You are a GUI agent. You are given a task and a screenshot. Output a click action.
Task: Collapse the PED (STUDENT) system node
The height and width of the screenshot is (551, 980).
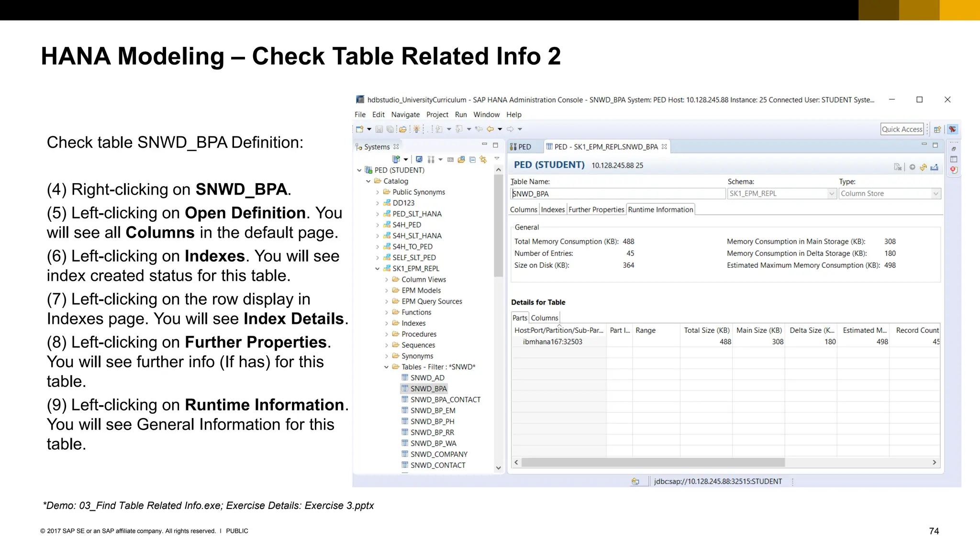(359, 170)
